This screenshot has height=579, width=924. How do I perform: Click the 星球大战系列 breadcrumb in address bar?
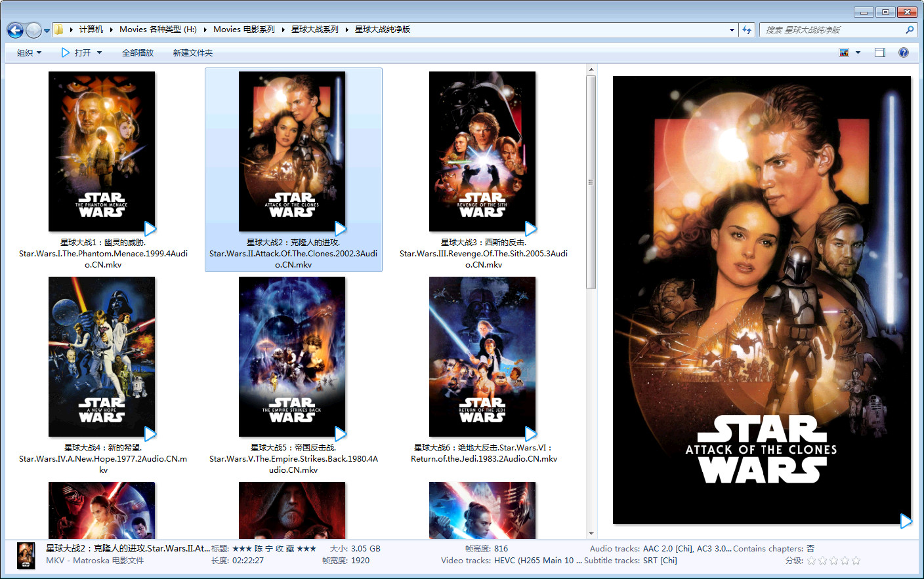pos(315,30)
